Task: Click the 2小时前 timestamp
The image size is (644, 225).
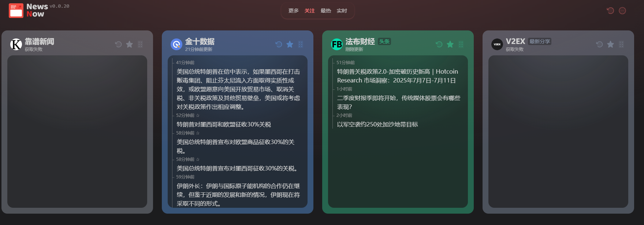Action: (x=345, y=115)
